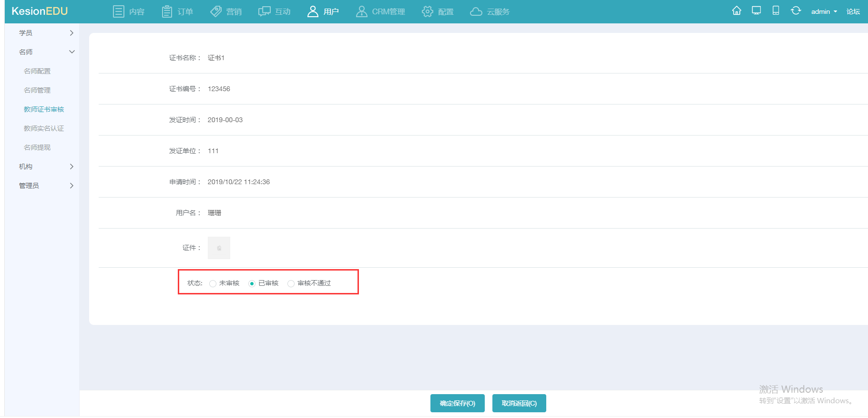Expand the 管理员 sidebar section
The width and height of the screenshot is (868, 418).
tap(46, 186)
